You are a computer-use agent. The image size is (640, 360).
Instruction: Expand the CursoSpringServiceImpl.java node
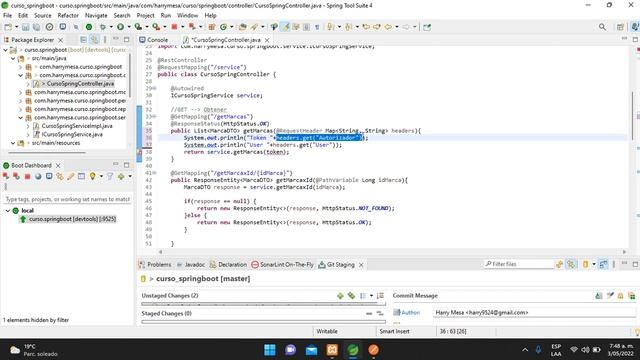28,126
